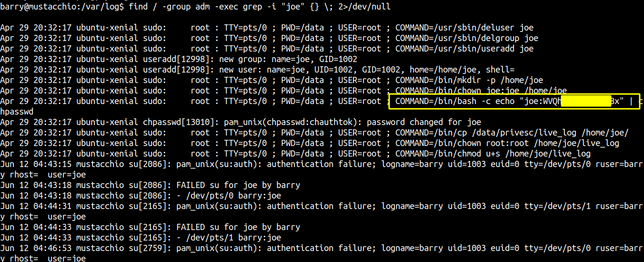Screen dimensions: 644x262
Task: Click the 'hpasswd' wrapped line text
Action: click(x=17, y=112)
